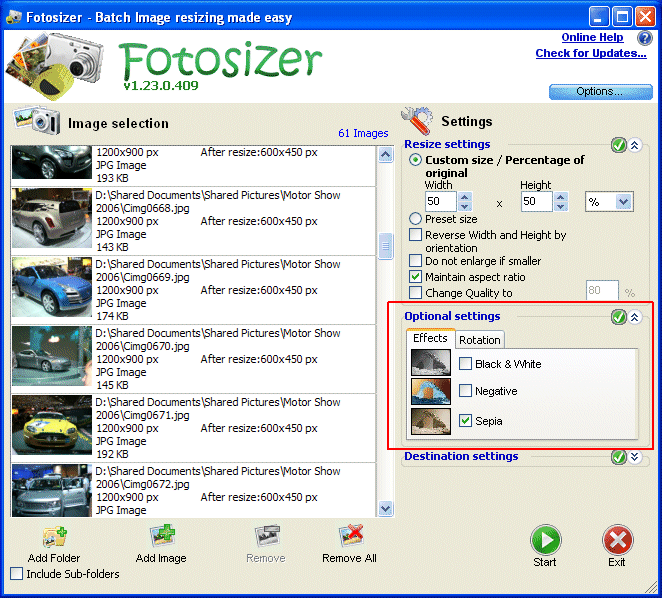Expand the Destination settings section

[x=634, y=457]
